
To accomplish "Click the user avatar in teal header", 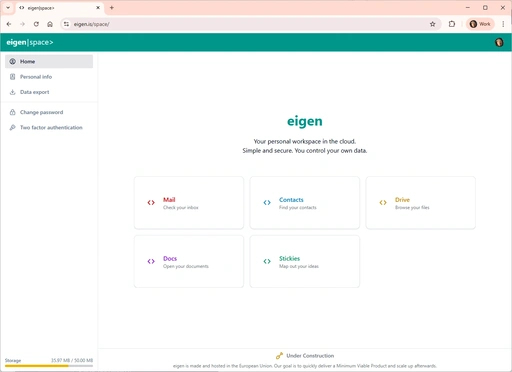I will click(499, 42).
